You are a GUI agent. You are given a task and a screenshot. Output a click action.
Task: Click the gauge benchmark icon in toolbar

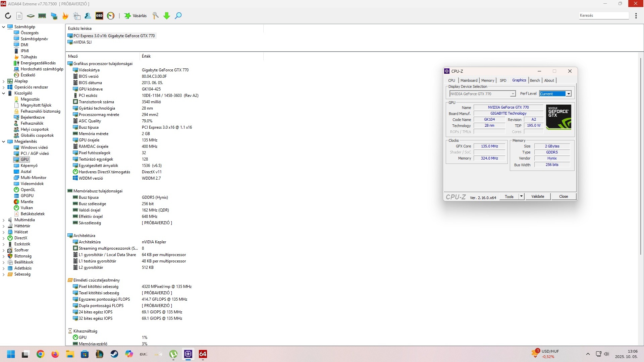pos(111,16)
